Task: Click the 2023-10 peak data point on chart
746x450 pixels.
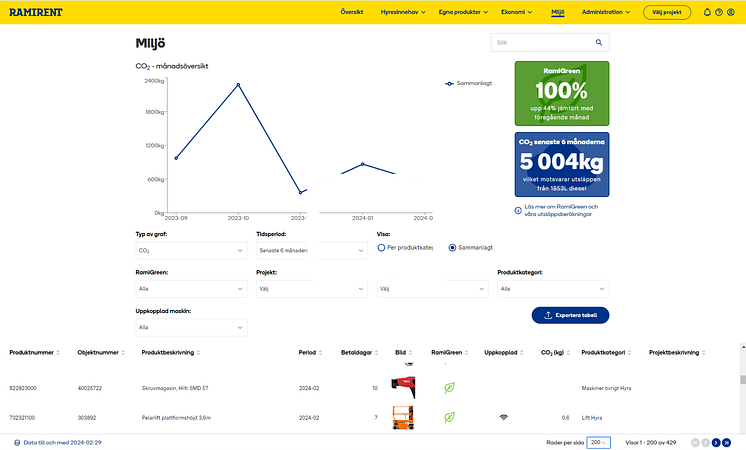Action: [238, 85]
